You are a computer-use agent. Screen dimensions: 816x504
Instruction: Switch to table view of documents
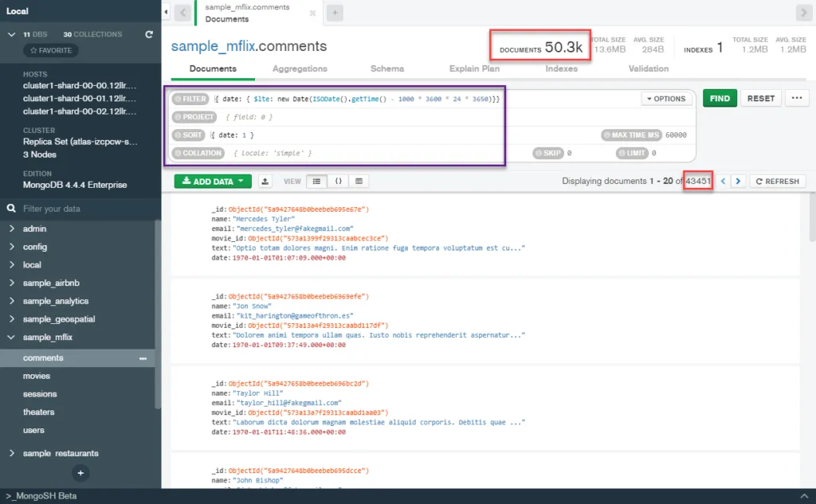pos(358,181)
